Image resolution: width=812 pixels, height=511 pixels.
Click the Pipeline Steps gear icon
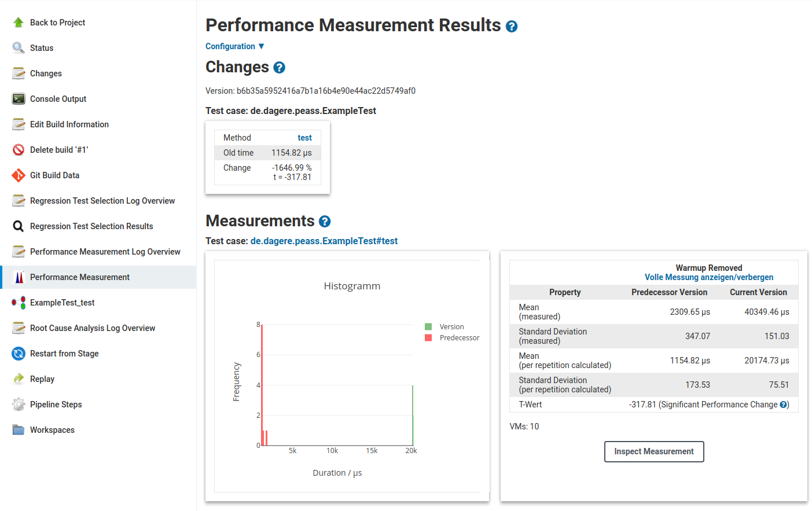pyautogui.click(x=19, y=405)
